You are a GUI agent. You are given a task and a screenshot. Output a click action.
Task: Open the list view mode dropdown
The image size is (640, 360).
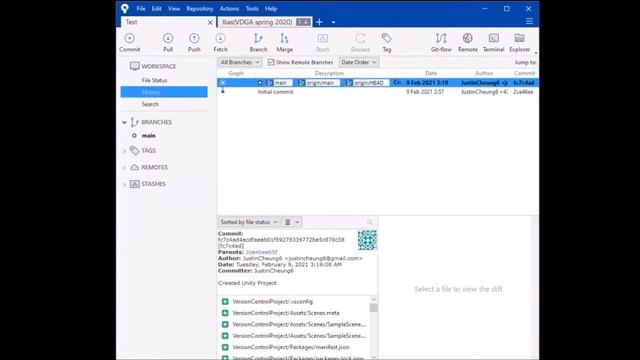point(292,222)
